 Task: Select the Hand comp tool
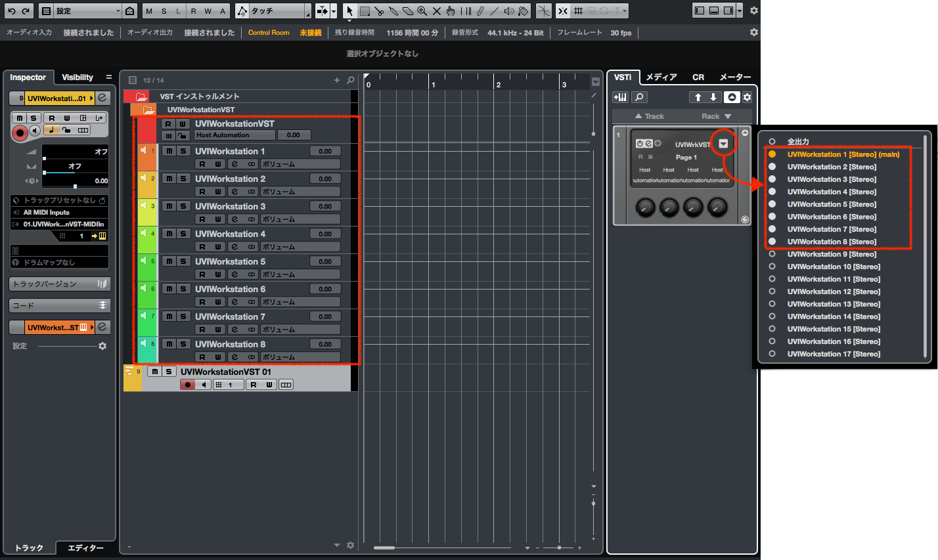[x=451, y=11]
